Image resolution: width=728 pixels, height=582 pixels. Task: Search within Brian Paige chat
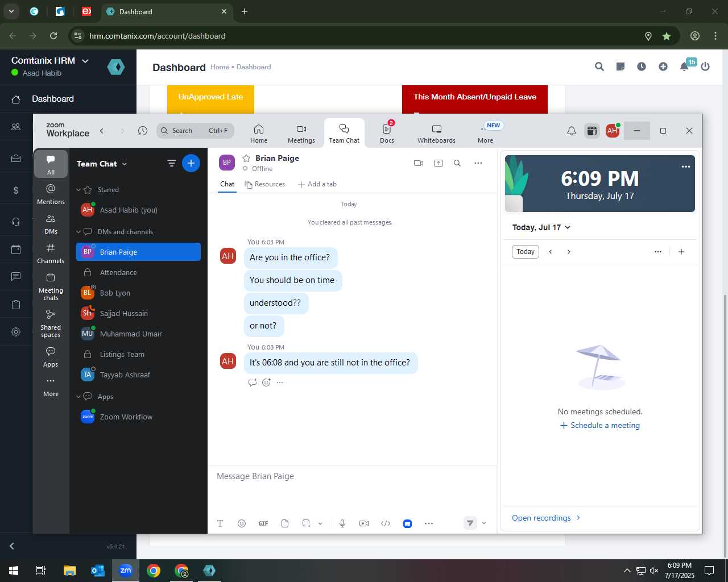click(457, 163)
